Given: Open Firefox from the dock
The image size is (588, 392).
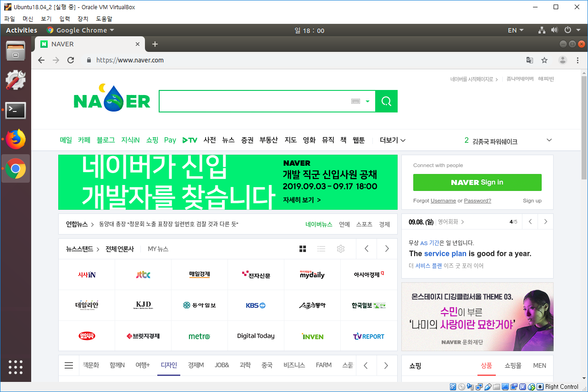Looking at the screenshot, I should [x=16, y=139].
